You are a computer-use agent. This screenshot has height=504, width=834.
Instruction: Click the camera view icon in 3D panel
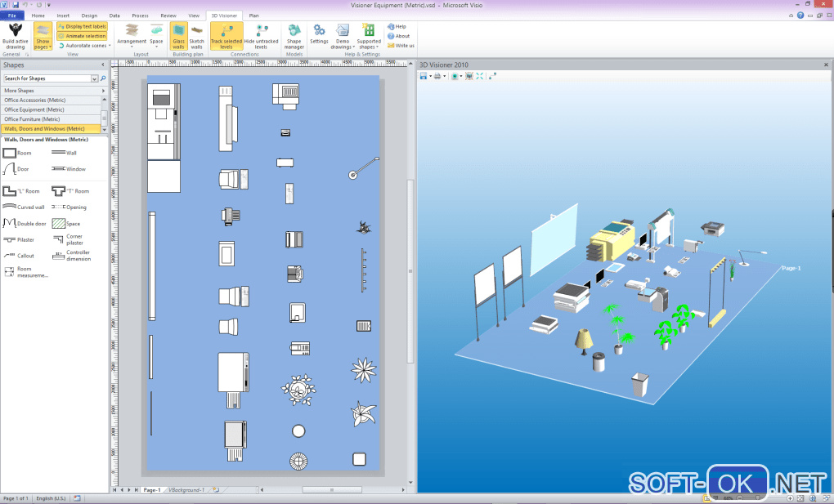pos(455,76)
